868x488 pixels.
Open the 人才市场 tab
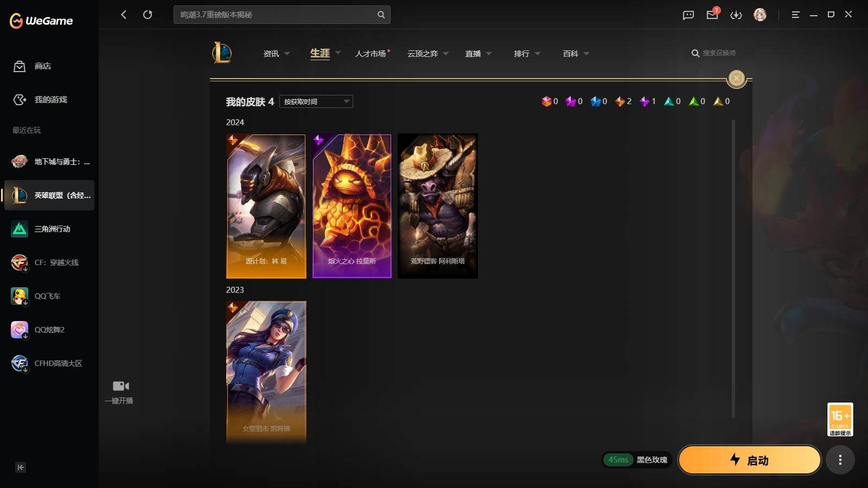tap(371, 54)
